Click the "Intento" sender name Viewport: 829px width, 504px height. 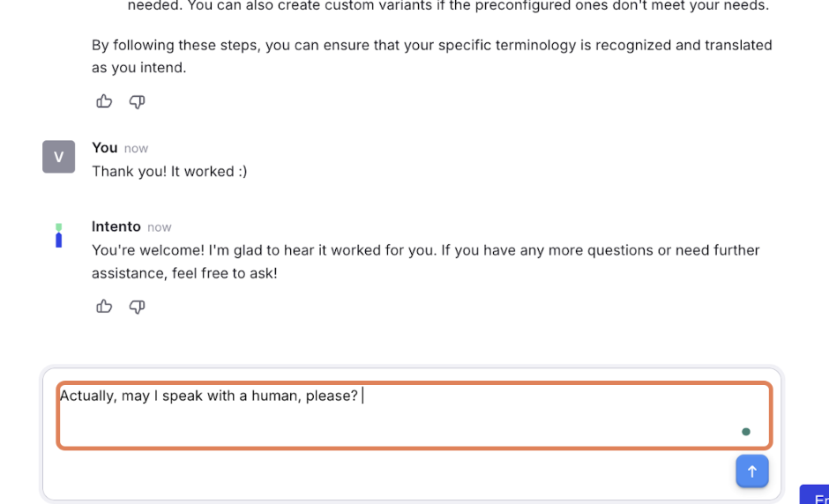(x=116, y=226)
